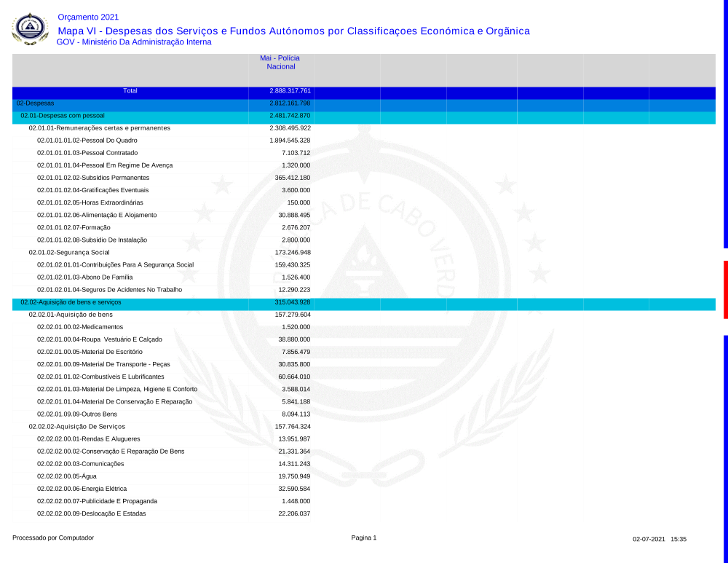Click the dark blue Total row
The width and height of the screenshot is (728, 563).
130,92
